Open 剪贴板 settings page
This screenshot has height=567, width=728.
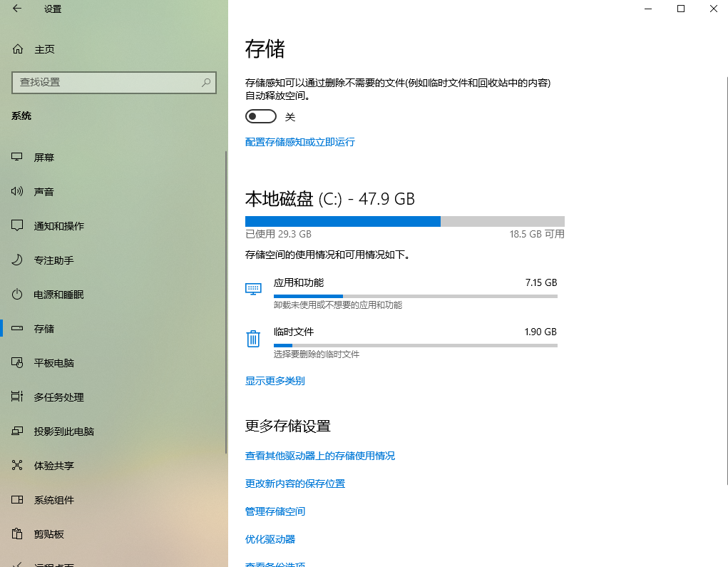[x=113, y=534]
